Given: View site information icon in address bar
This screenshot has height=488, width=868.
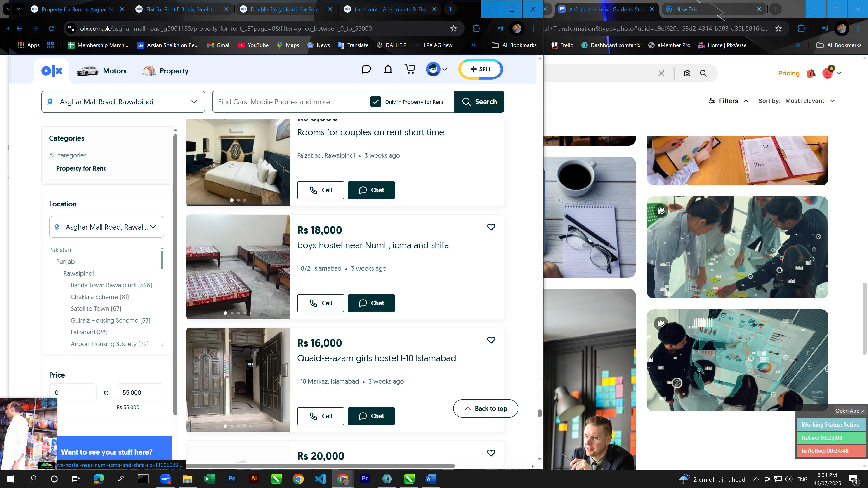Looking at the screenshot, I should (x=71, y=29).
